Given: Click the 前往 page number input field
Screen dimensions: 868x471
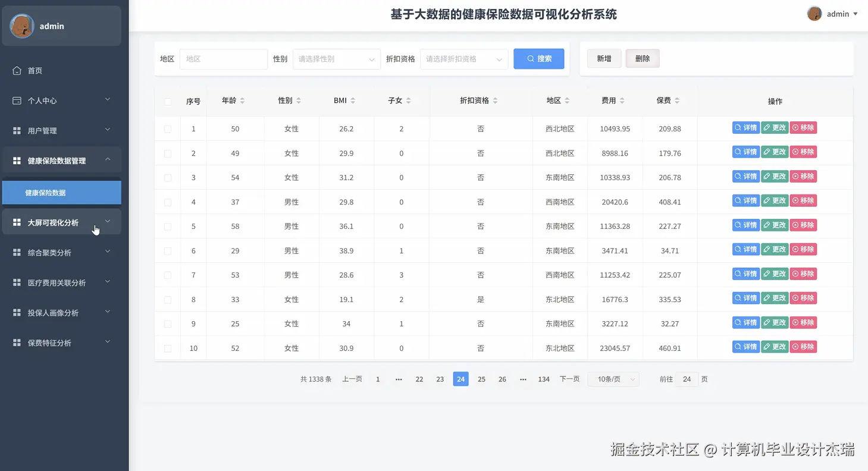Looking at the screenshot, I should [687, 379].
